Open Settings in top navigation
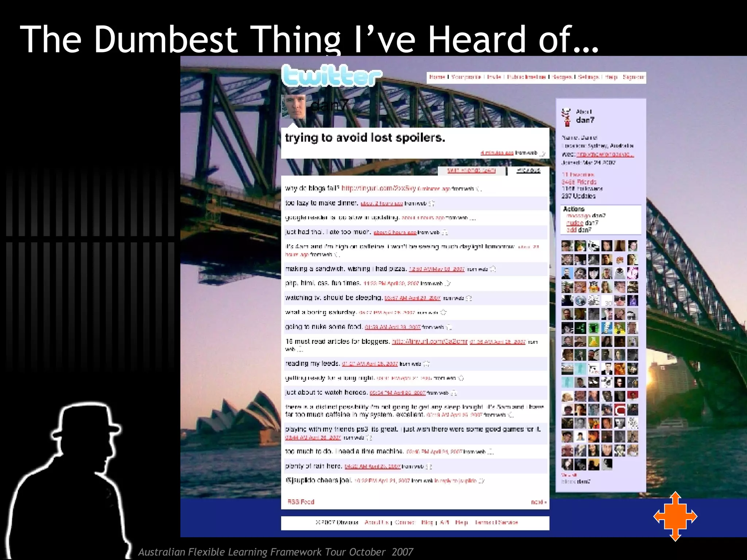 [x=588, y=77]
